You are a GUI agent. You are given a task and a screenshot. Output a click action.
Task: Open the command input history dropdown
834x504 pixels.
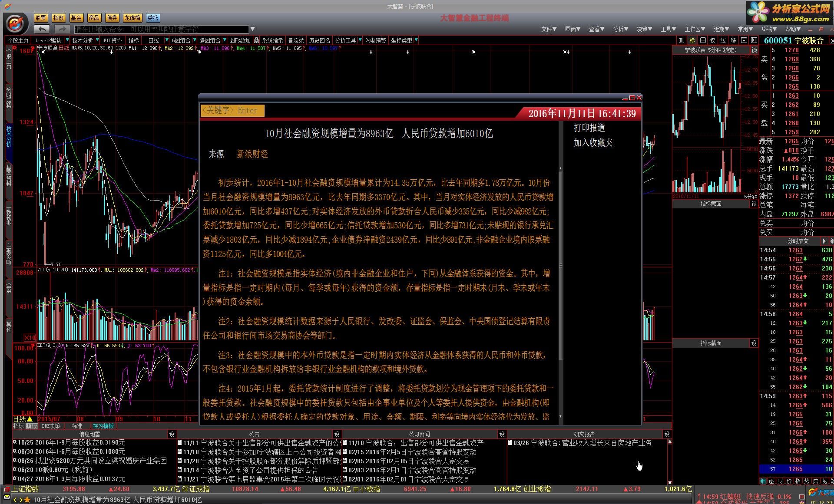click(252, 29)
